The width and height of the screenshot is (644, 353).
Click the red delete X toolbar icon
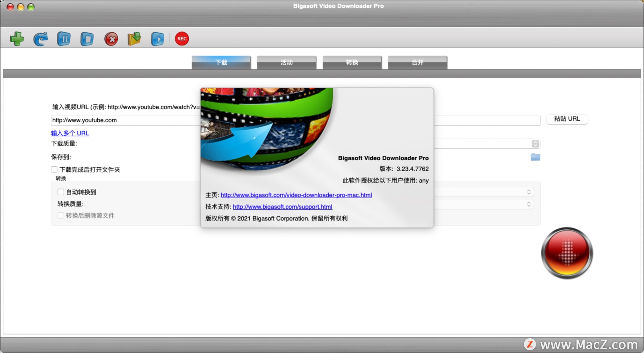[x=111, y=39]
